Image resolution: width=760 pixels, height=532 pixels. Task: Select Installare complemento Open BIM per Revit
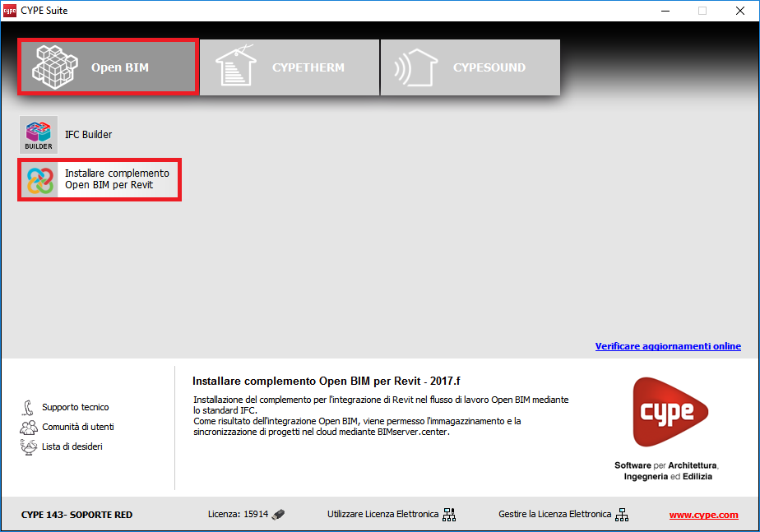[100, 179]
